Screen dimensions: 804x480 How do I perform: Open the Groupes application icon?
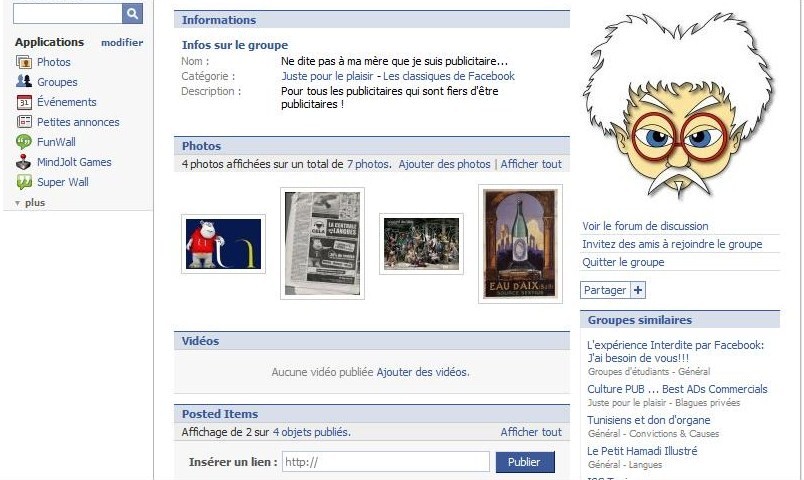tap(24, 82)
